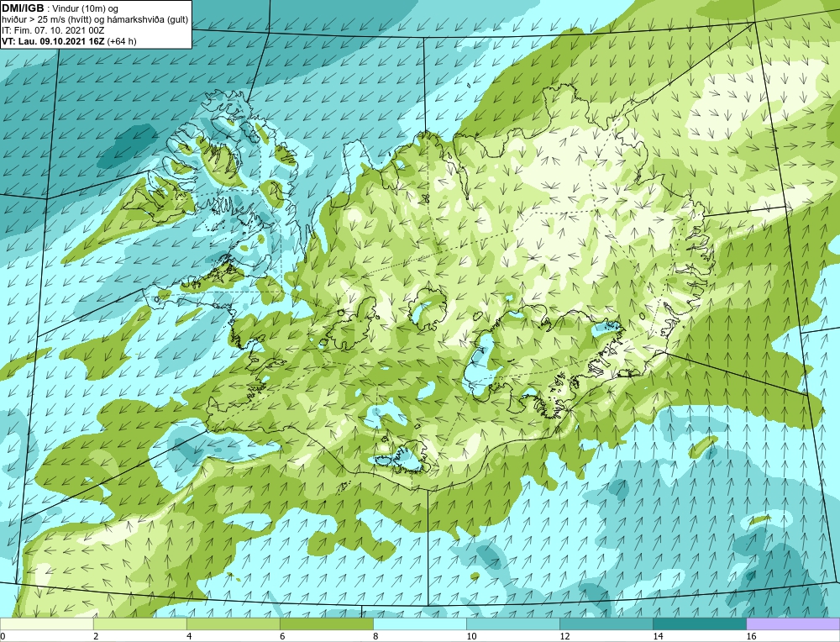
Task: Click the legend label '6'
Action: (281, 636)
